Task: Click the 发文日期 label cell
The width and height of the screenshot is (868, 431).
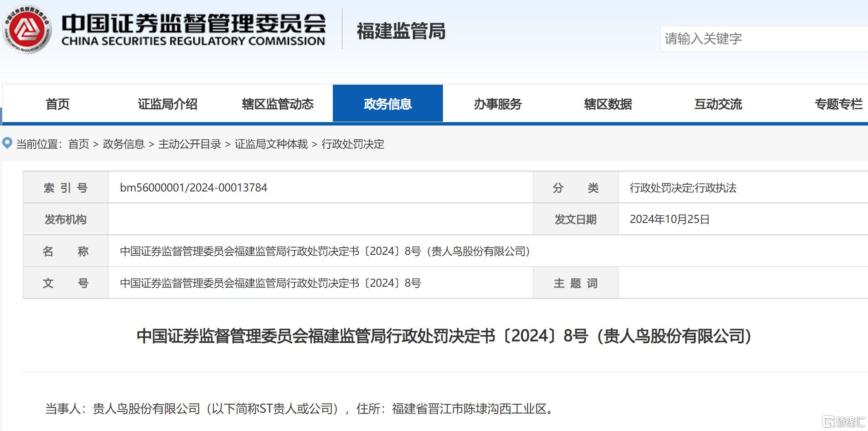Action: coord(576,219)
